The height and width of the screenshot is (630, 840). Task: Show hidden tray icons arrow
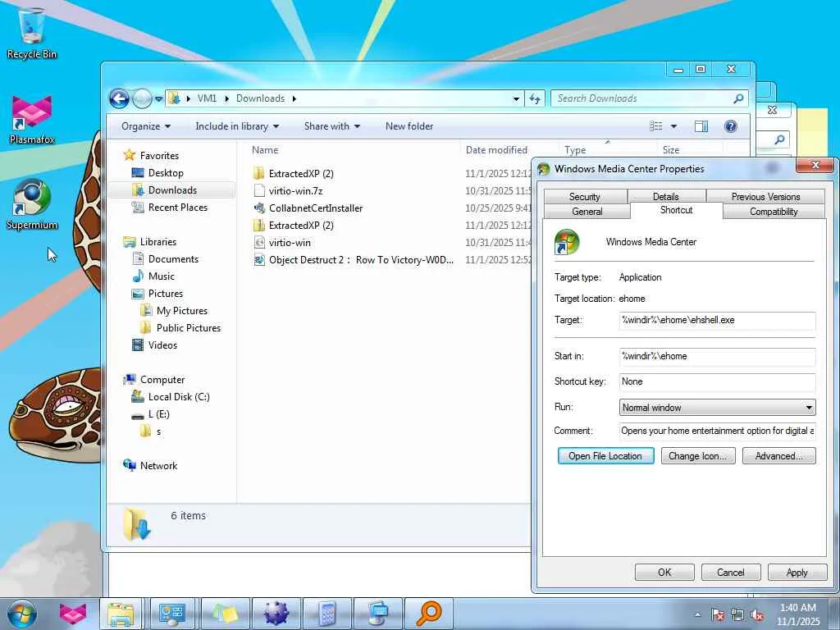tap(697, 615)
